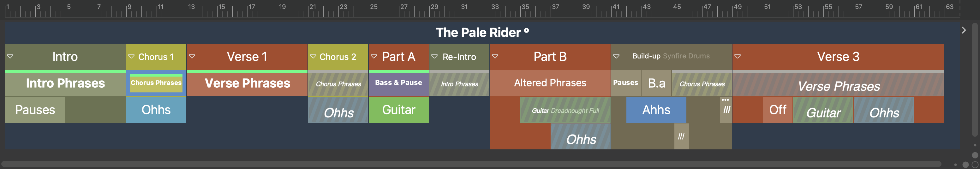Click the Part A disclosure triangle icon

(374, 56)
